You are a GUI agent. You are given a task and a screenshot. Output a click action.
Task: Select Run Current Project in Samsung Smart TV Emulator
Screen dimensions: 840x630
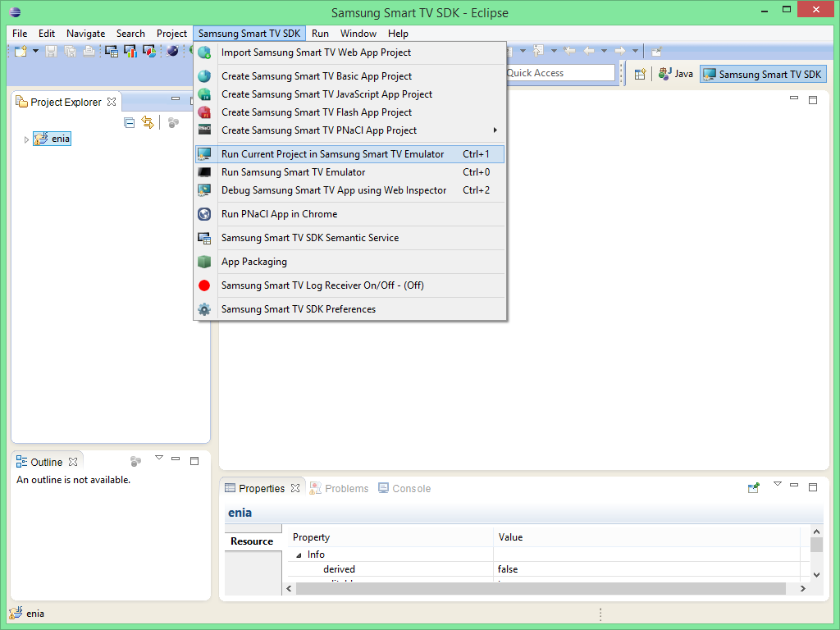[349, 154]
